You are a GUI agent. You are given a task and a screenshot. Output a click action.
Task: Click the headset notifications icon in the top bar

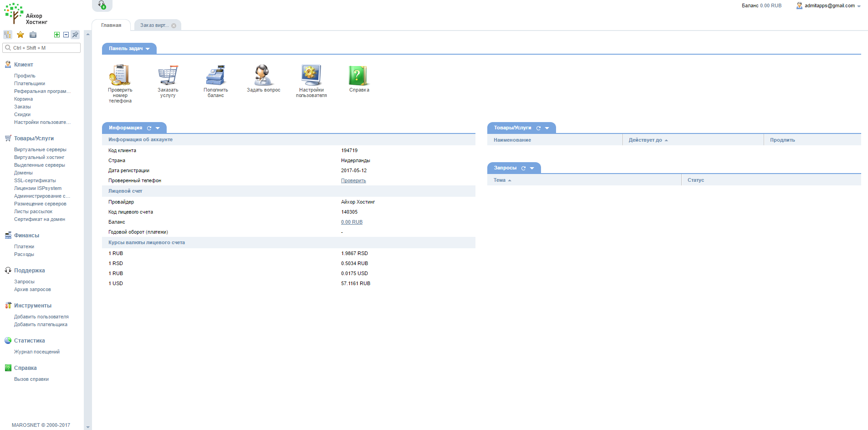coord(102,5)
